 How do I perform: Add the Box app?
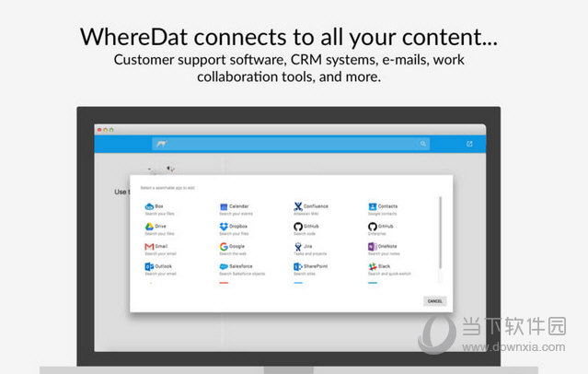pos(159,209)
